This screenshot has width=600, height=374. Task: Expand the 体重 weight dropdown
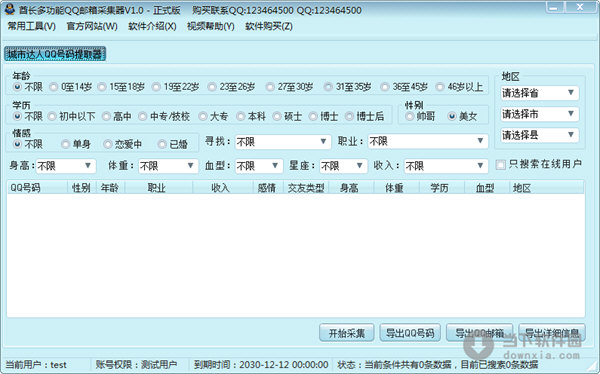coord(168,166)
